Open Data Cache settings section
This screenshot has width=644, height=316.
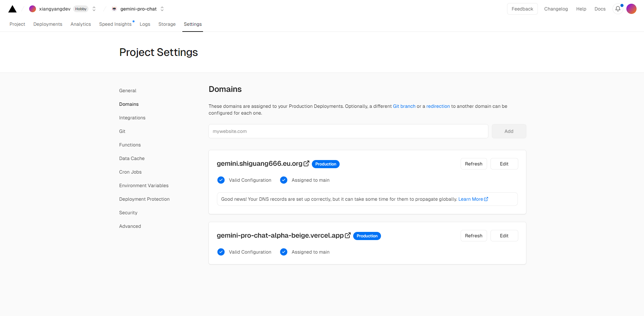[x=132, y=158]
